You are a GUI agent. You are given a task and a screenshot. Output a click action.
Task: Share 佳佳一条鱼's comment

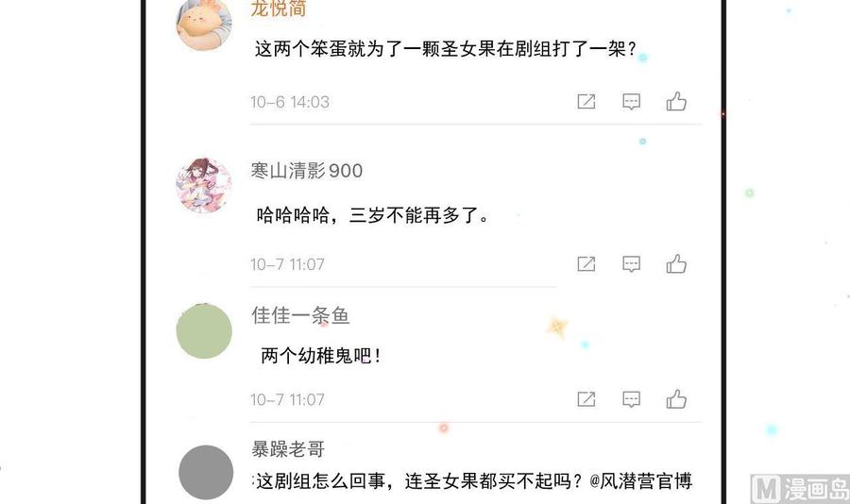[586, 399]
